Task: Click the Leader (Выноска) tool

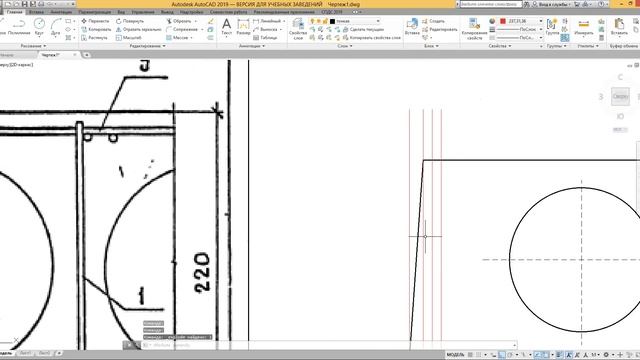Action: coord(265,29)
